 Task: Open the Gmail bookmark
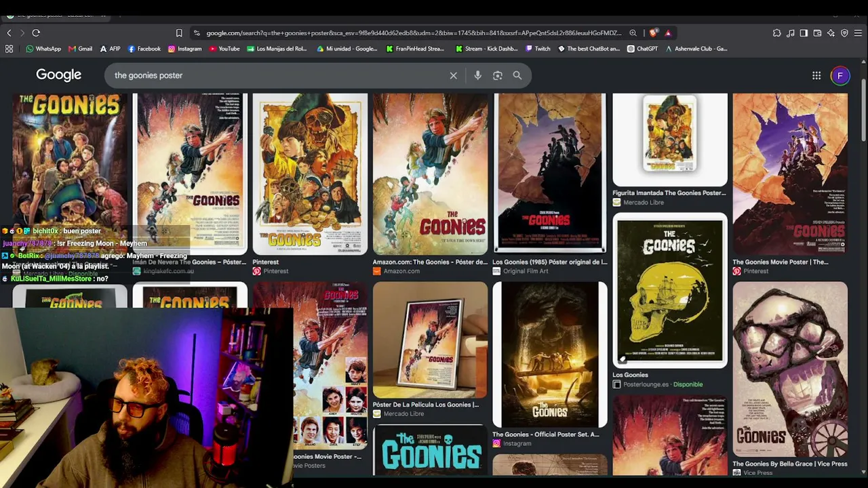tap(81, 49)
